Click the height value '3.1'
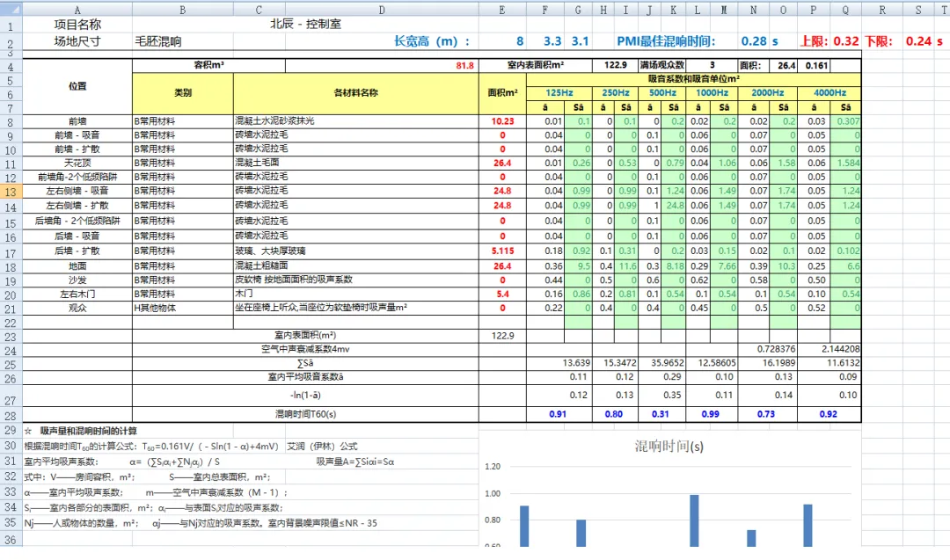This screenshot has height=560, width=950. click(580, 41)
